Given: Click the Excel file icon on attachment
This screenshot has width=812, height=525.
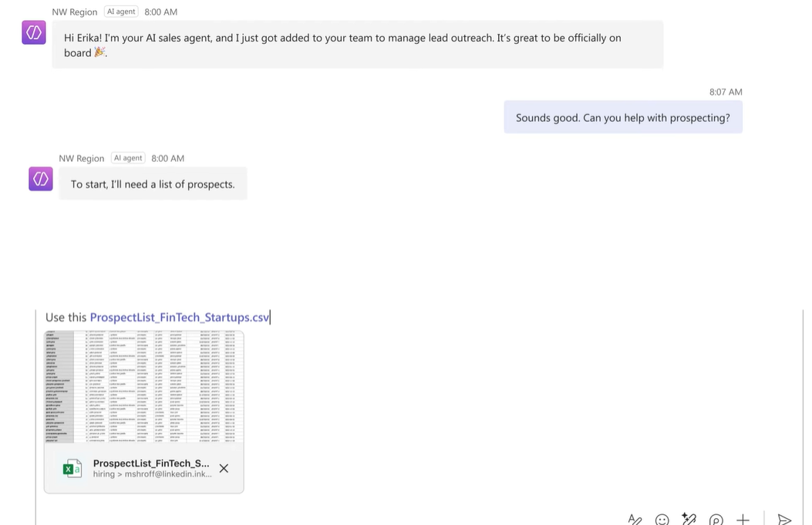Looking at the screenshot, I should 72,468.
